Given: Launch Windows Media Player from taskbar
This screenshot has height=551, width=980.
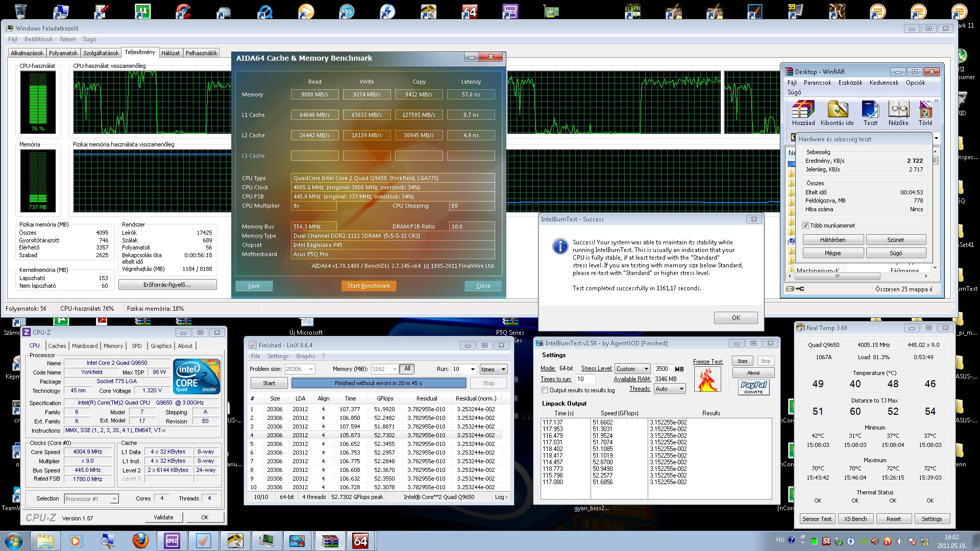Looking at the screenshot, I should pyautogui.click(x=76, y=541).
